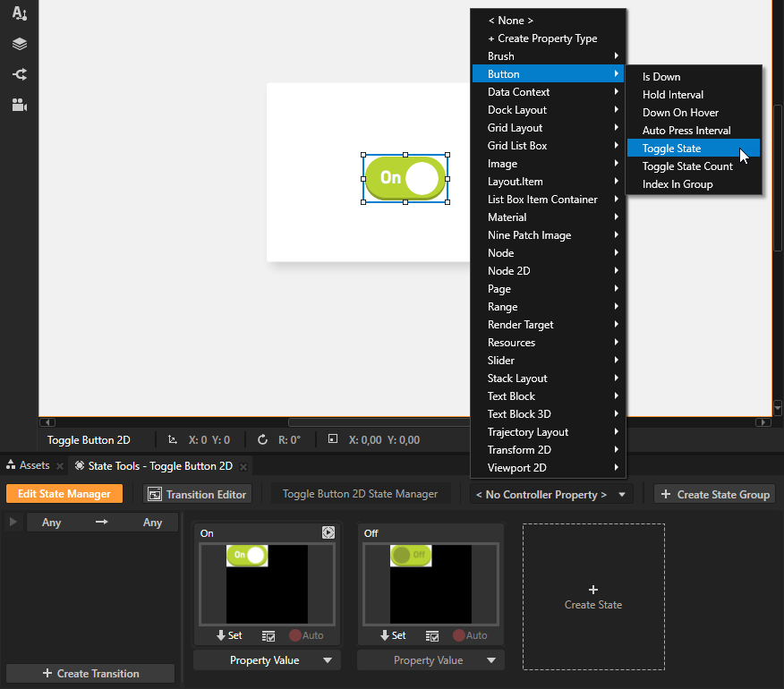This screenshot has height=689, width=784.
Task: Open Property Value dropdown under Off state
Action: coord(430,660)
